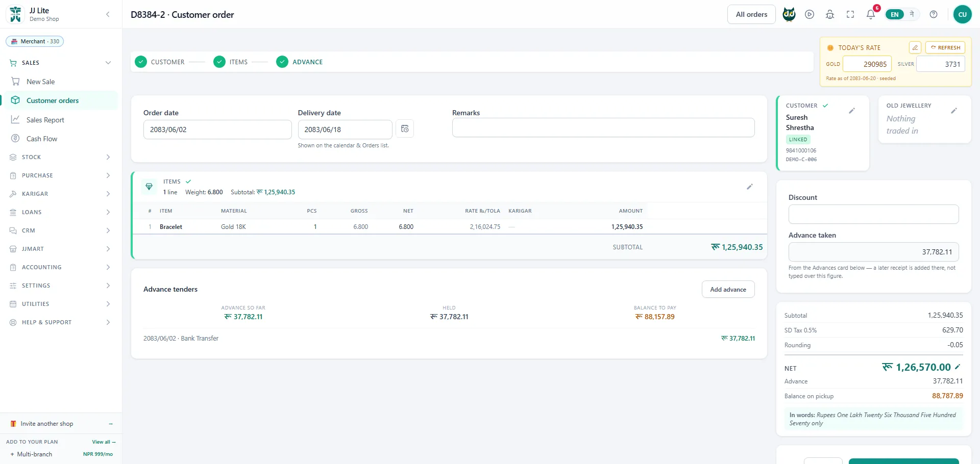The image size is (980, 464).
Task: Click the JJ Lite logo
Action: 16,14
